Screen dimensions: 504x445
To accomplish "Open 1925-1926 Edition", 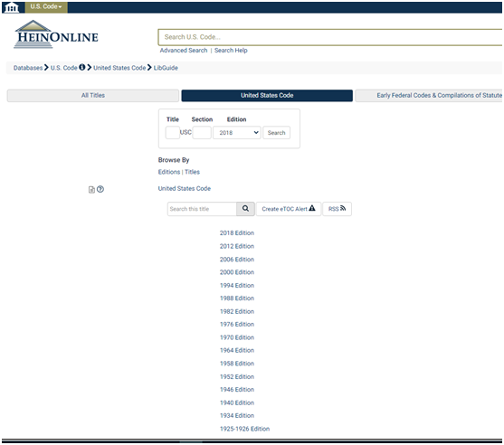I will (x=244, y=429).
